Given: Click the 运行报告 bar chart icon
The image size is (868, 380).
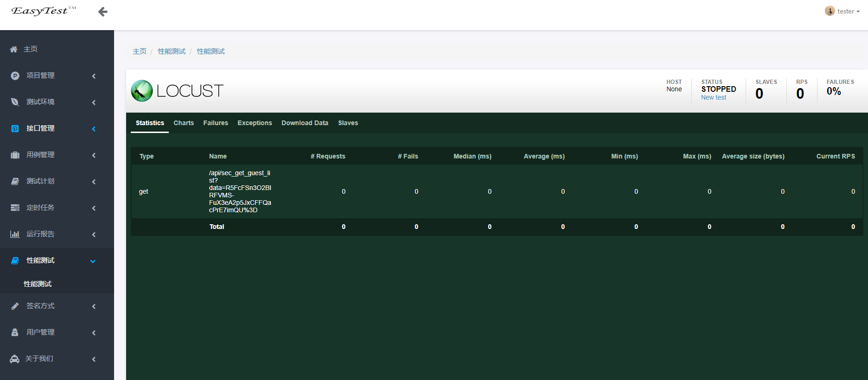Looking at the screenshot, I should [15, 234].
